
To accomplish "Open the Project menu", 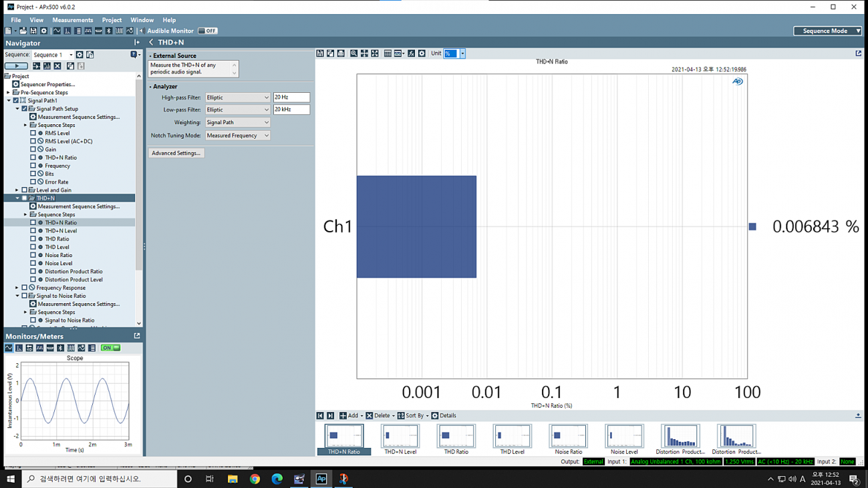I will click(112, 20).
